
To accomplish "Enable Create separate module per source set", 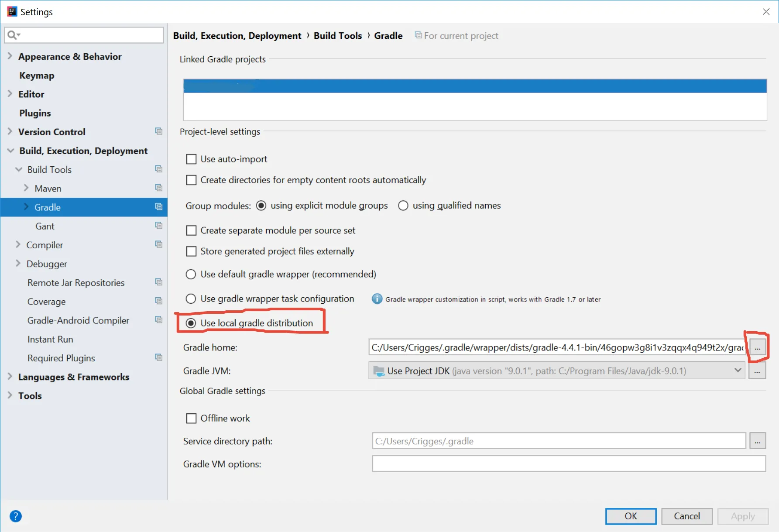I will pos(191,230).
